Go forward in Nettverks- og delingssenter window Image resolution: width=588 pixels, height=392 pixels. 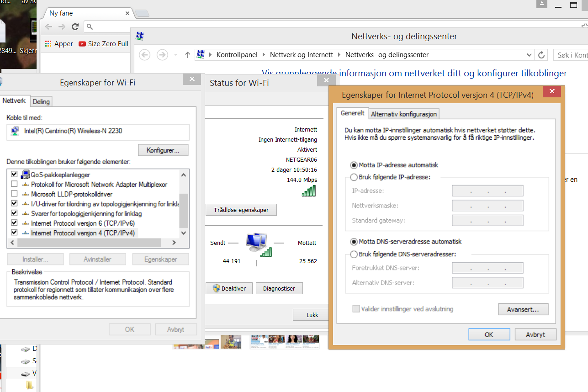pos(162,55)
